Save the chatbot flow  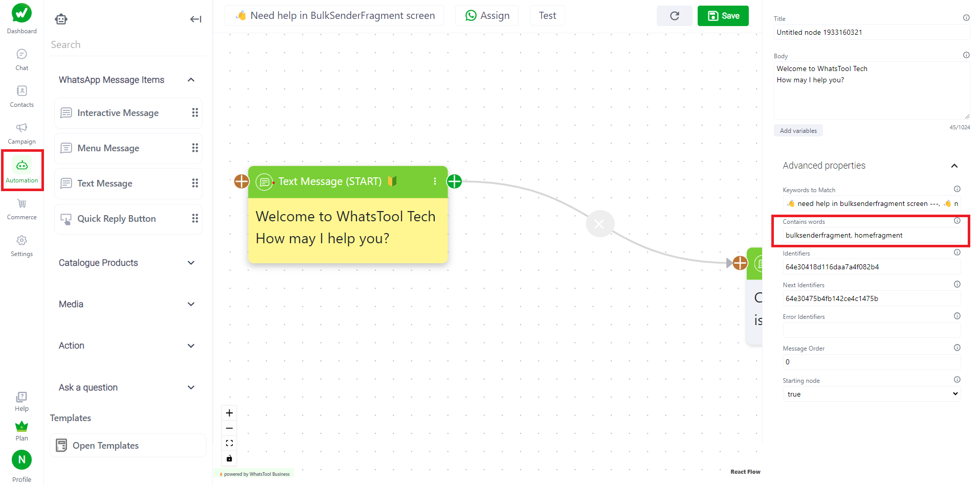[723, 16]
